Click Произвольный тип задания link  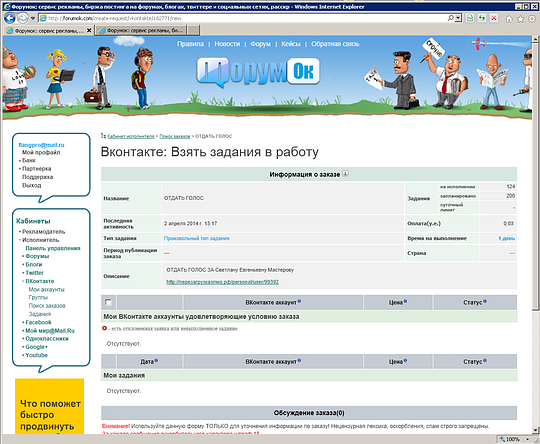tap(196, 238)
